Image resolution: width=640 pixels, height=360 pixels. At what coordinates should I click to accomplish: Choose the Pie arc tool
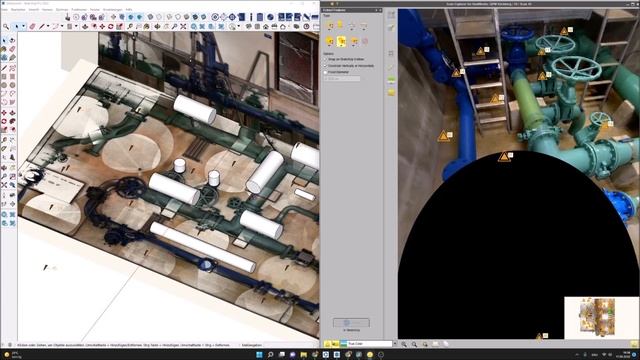12,102
